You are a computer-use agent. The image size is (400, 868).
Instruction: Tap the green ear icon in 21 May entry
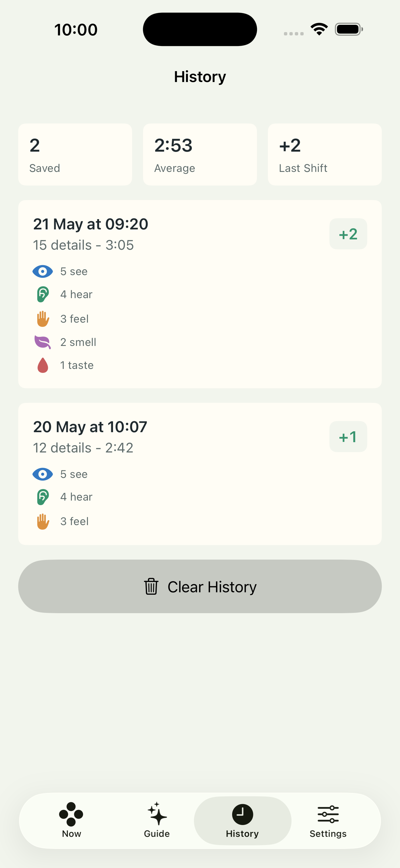[x=43, y=294]
